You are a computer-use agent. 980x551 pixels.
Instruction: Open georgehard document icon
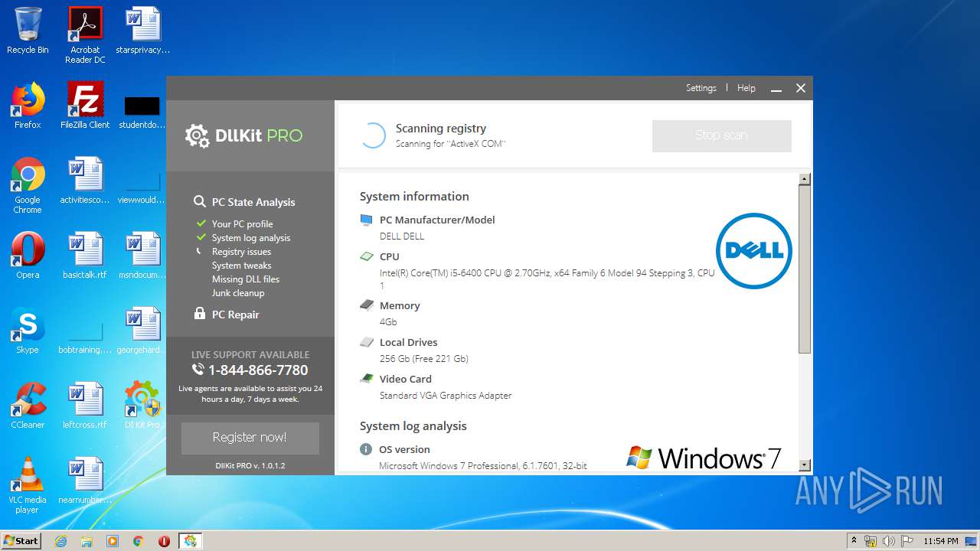pyautogui.click(x=142, y=331)
